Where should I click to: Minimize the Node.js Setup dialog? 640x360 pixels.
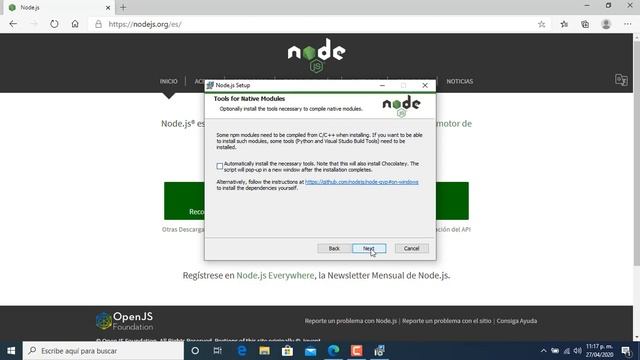(x=382, y=85)
